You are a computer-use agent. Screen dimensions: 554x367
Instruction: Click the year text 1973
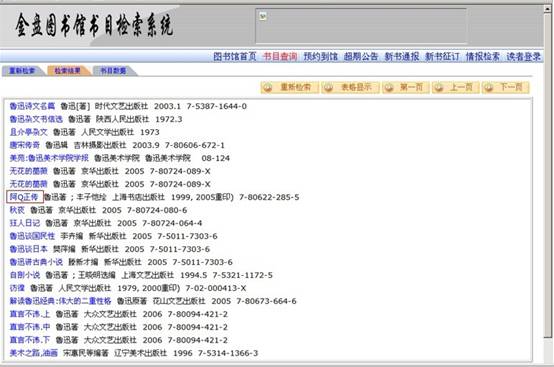click(x=150, y=132)
